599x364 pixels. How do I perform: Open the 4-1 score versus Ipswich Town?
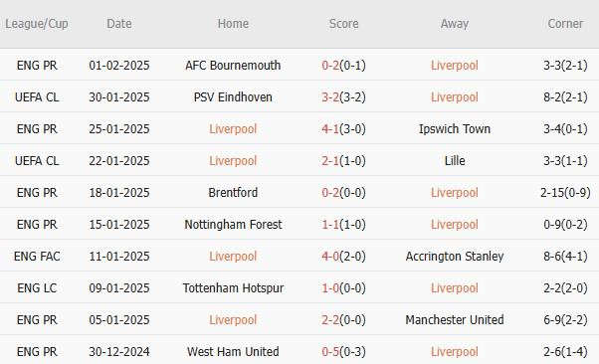pos(330,128)
